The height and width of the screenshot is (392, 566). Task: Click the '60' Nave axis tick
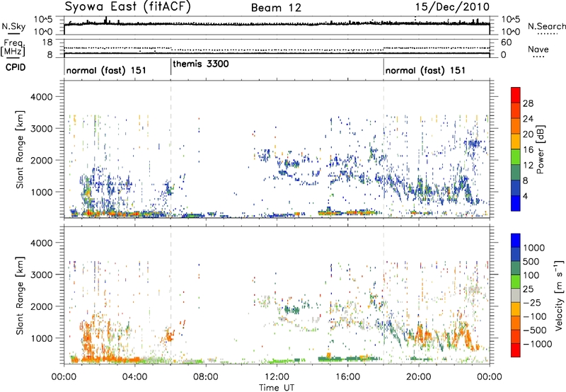[x=506, y=42]
